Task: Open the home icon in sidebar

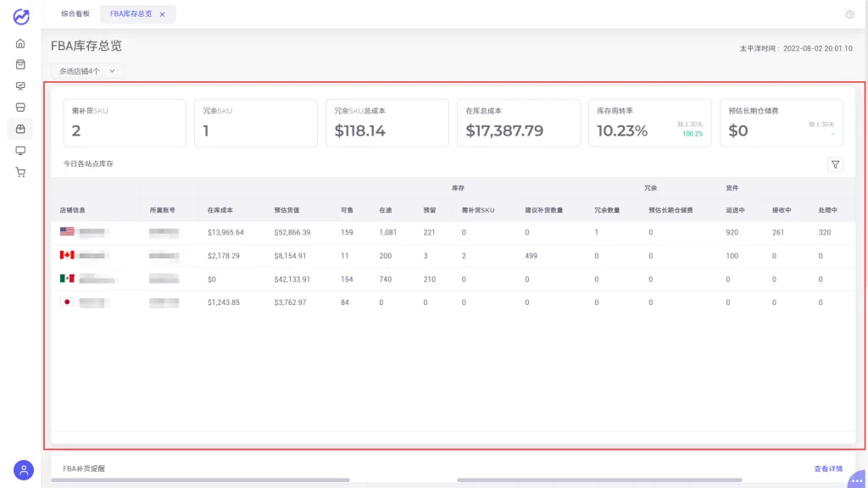Action: 20,43
